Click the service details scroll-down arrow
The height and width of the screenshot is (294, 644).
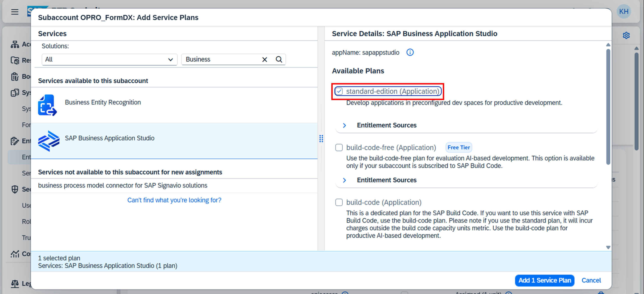coord(608,247)
